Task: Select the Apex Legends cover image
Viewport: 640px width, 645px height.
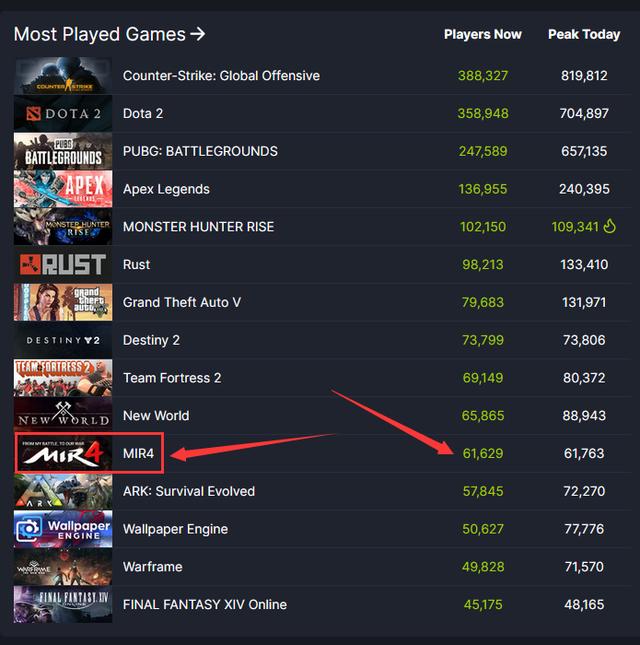Action: pyautogui.click(x=63, y=189)
